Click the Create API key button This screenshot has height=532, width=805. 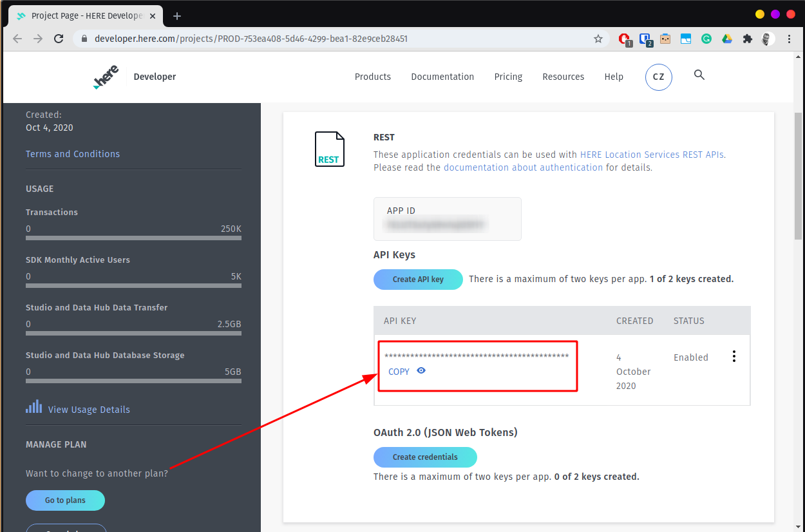[418, 279]
